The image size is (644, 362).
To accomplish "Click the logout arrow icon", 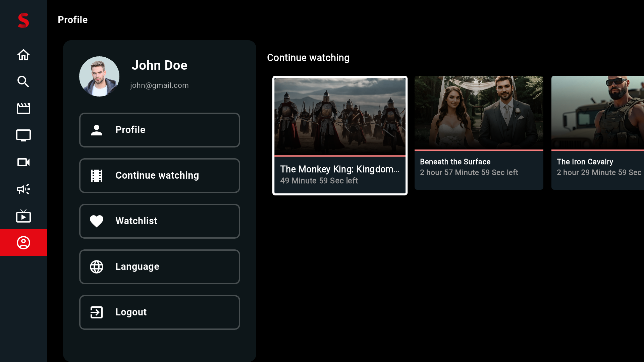I will (96, 312).
